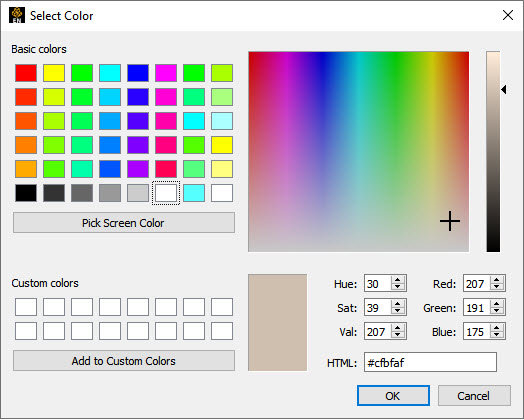Select the first empty custom color slot, top row
Viewport: 524px width, 420px height.
[26, 307]
